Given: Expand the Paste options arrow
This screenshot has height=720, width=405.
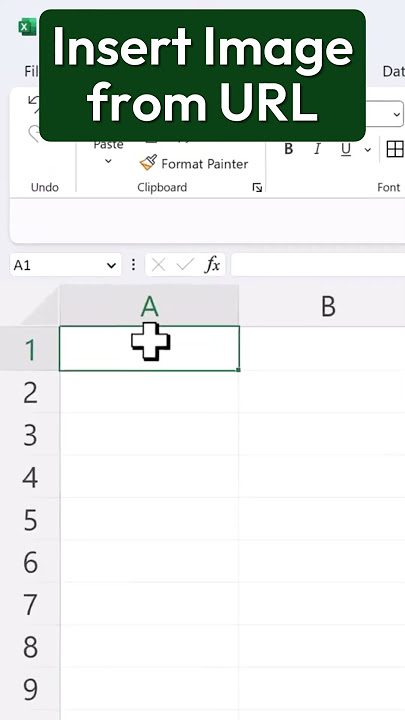Looking at the screenshot, I should [108, 161].
